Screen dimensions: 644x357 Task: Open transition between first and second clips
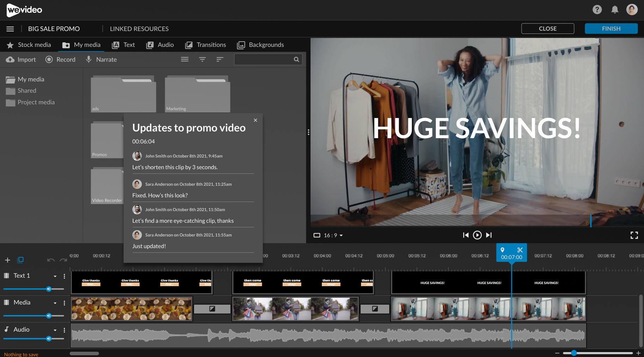tap(212, 309)
